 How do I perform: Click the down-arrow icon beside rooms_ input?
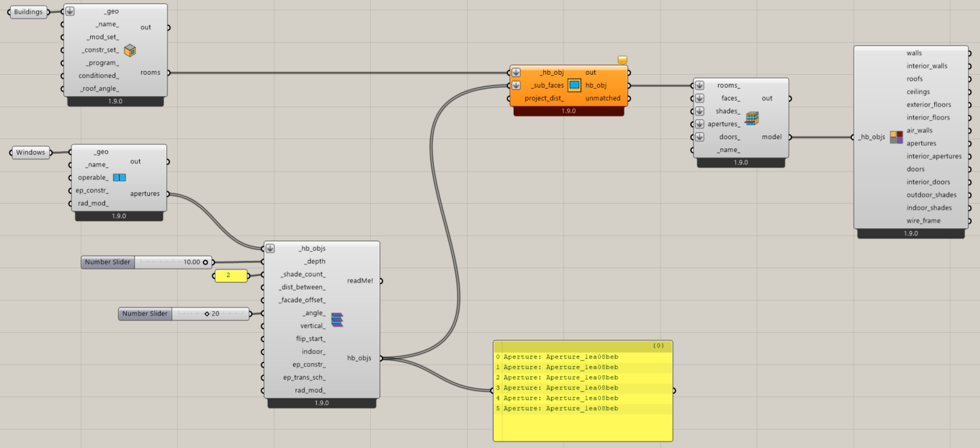(x=700, y=85)
